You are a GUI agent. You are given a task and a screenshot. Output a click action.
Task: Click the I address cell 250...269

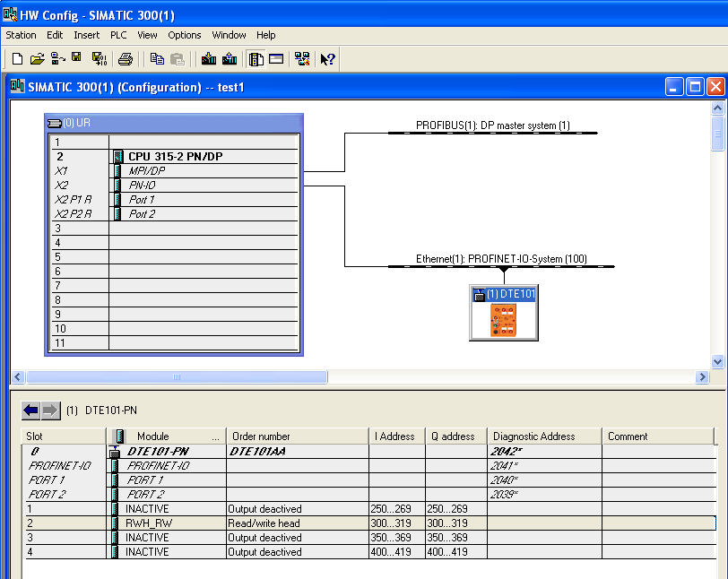(397, 509)
